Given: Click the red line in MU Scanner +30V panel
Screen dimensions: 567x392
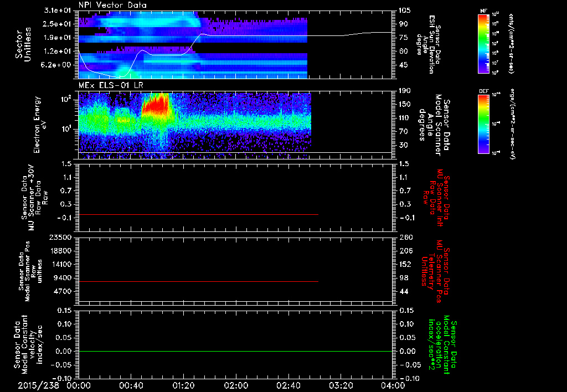Looking at the screenshot, I should pyautogui.click(x=198, y=214).
